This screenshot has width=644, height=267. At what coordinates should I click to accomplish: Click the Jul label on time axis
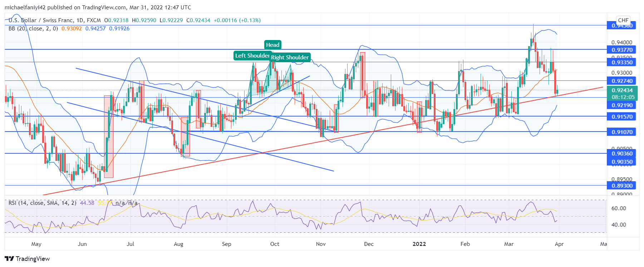(x=131, y=244)
